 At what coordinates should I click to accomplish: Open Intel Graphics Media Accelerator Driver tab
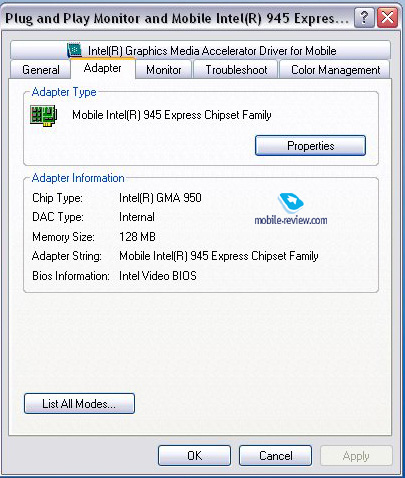(200, 50)
